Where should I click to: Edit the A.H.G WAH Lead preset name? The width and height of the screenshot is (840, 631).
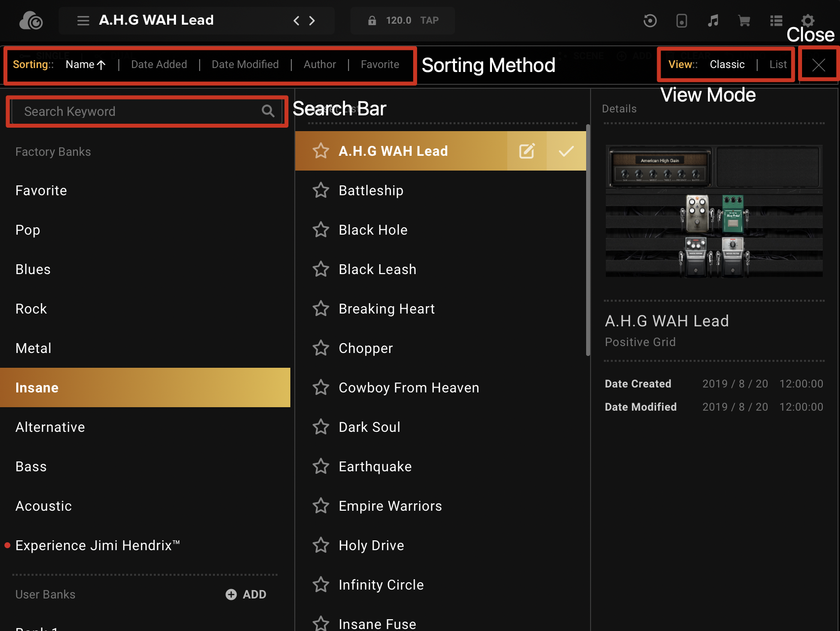[x=526, y=151]
